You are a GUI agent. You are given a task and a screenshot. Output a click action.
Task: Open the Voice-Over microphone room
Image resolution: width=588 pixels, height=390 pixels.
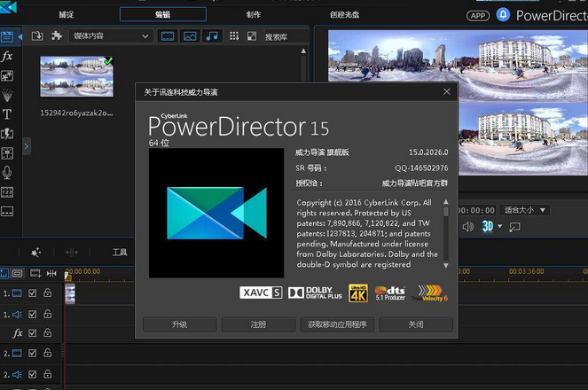(7, 172)
